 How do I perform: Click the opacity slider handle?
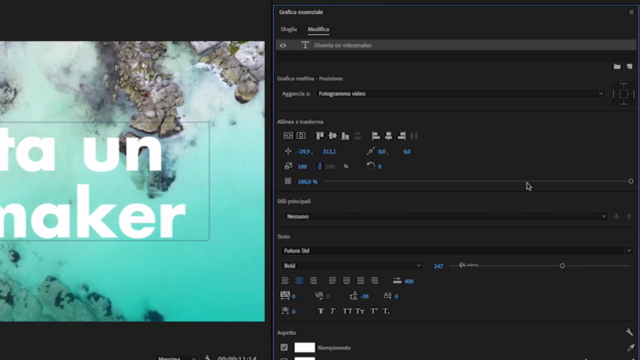point(631,181)
